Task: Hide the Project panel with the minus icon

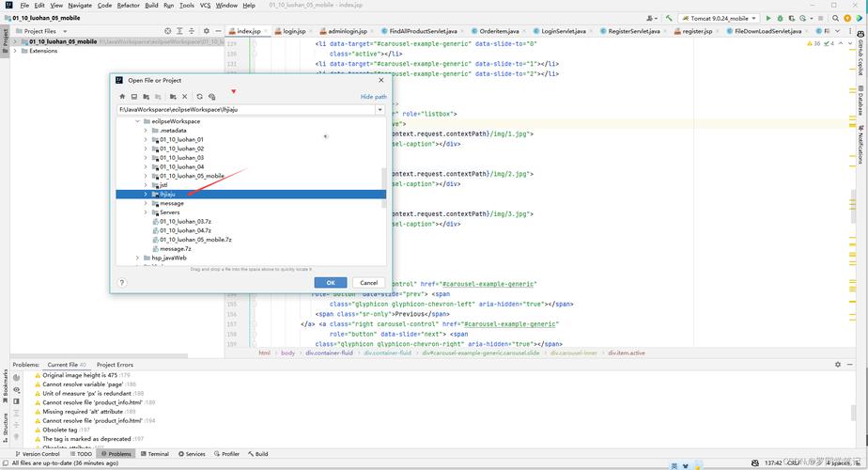Action: click(x=218, y=31)
